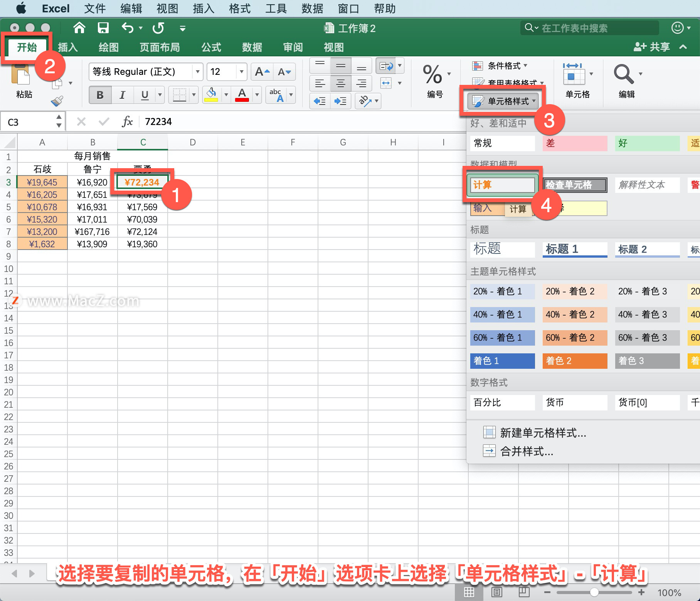Toggle Bold formatting
Screen dimensions: 700x601
[100, 95]
